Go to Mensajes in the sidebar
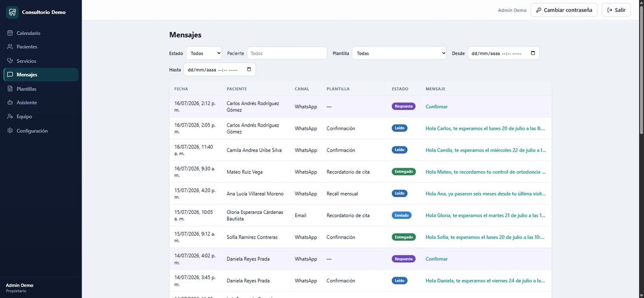This screenshot has width=644, height=298. tap(41, 74)
